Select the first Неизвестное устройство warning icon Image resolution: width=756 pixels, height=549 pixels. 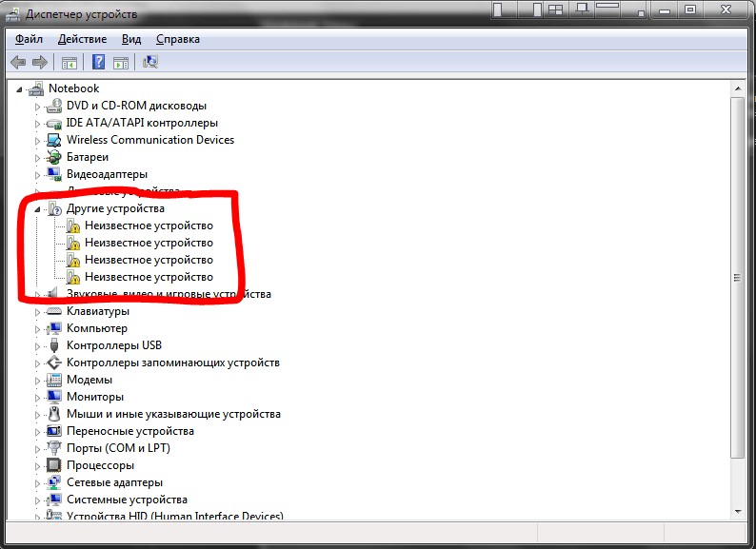[x=73, y=225]
